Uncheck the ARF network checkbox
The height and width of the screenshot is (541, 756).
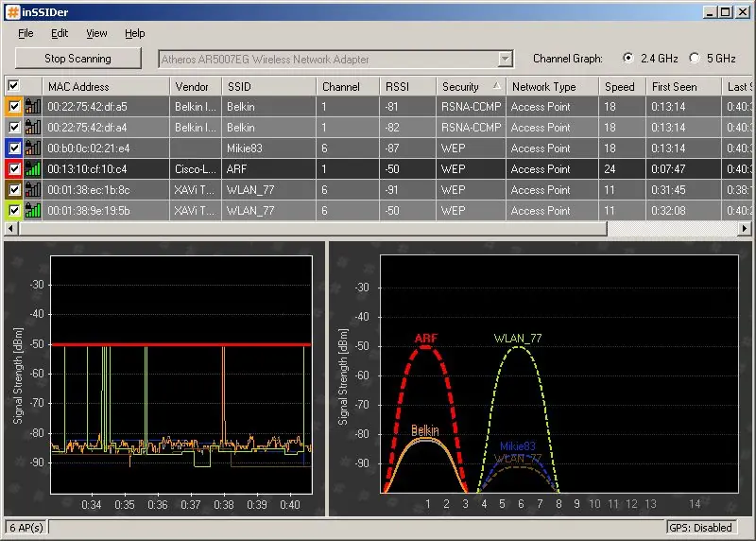tap(14, 169)
